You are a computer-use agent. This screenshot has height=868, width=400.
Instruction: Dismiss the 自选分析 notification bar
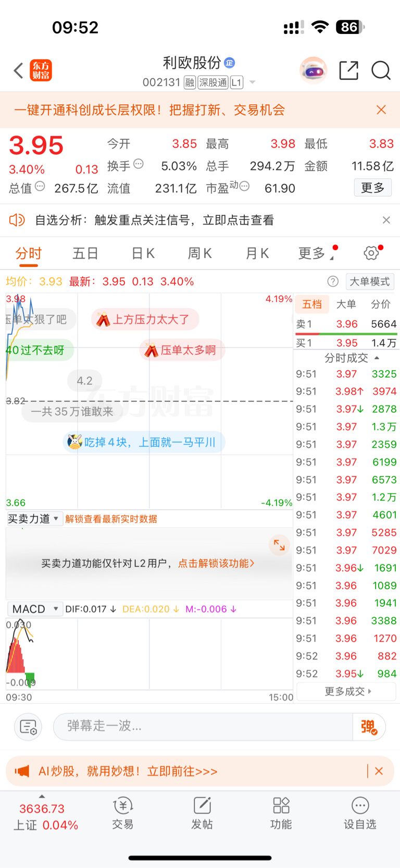pos(386,220)
